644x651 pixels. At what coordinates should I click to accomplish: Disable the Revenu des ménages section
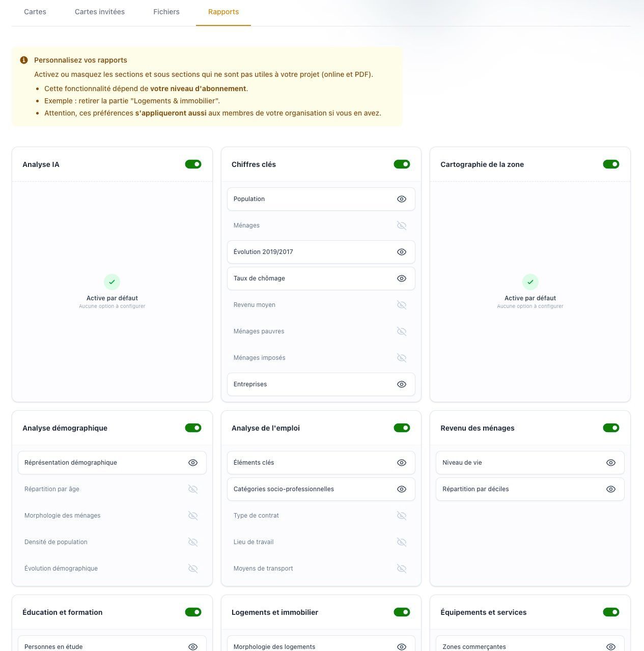pos(611,428)
